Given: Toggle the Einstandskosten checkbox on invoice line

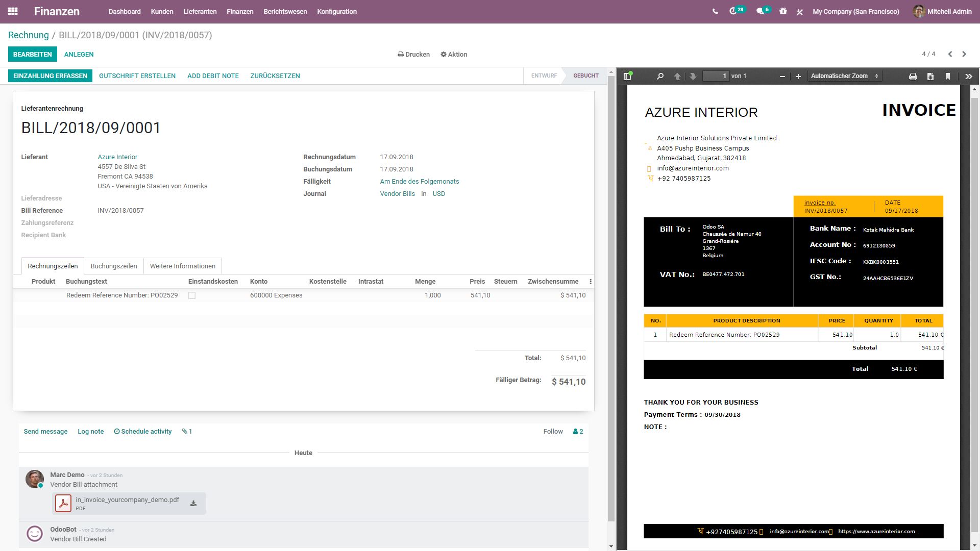Looking at the screenshot, I should tap(192, 295).
